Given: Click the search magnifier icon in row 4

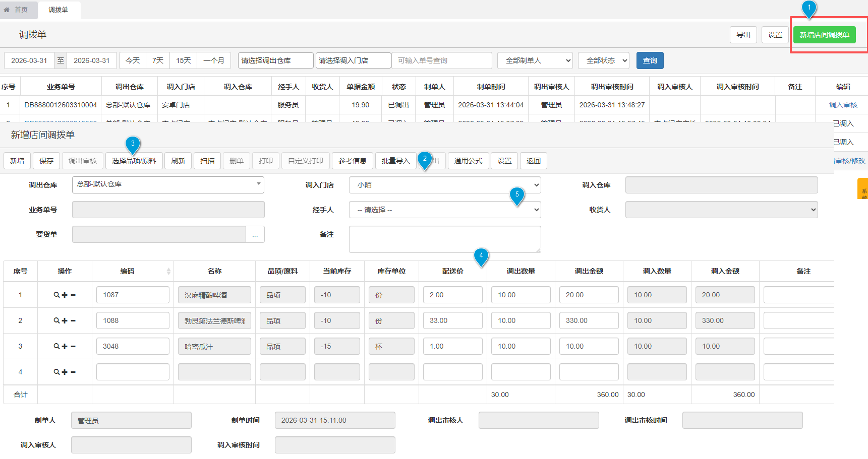Looking at the screenshot, I should [56, 372].
